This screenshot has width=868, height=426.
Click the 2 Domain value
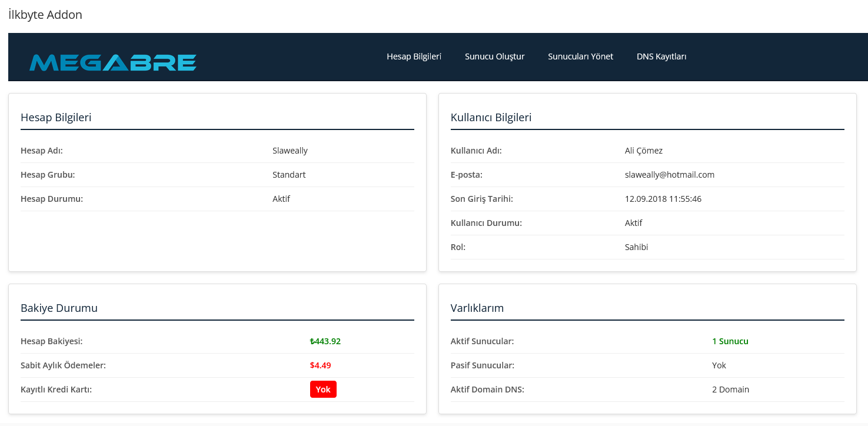[x=730, y=390]
